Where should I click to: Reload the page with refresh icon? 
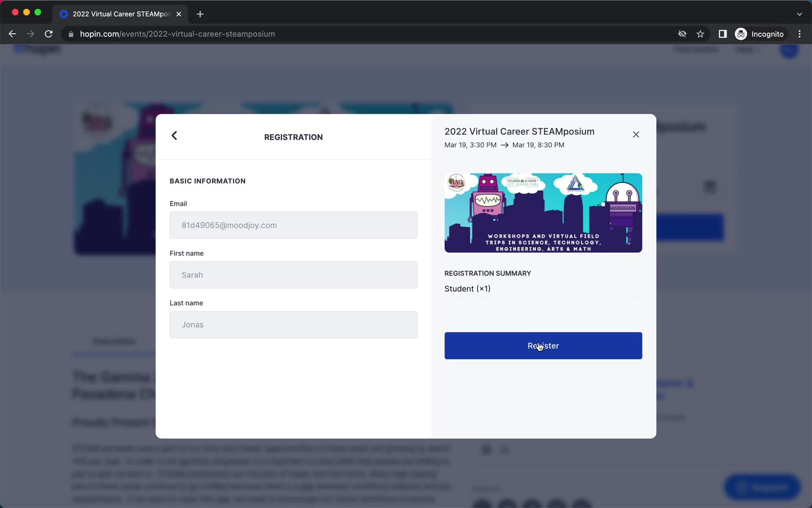pyautogui.click(x=49, y=34)
